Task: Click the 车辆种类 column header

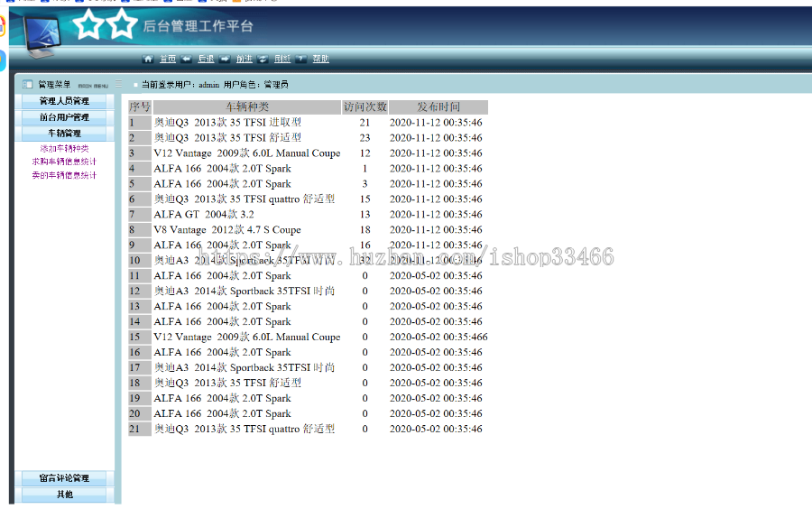Action: 247,107
